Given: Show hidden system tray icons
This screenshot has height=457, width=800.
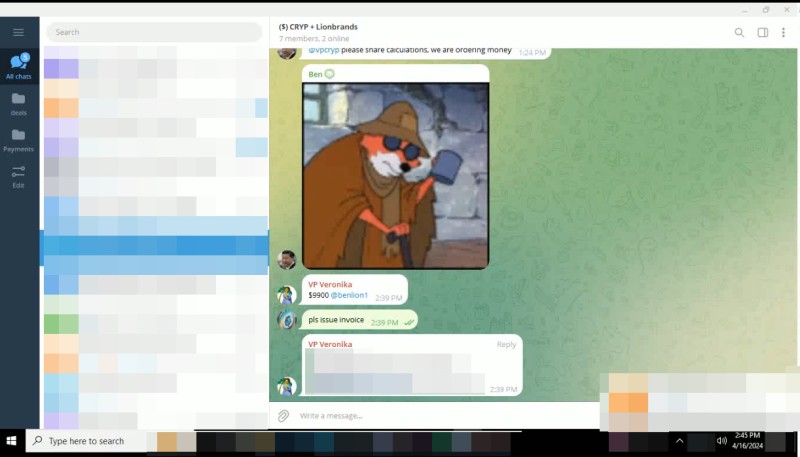Looking at the screenshot, I should [x=679, y=441].
